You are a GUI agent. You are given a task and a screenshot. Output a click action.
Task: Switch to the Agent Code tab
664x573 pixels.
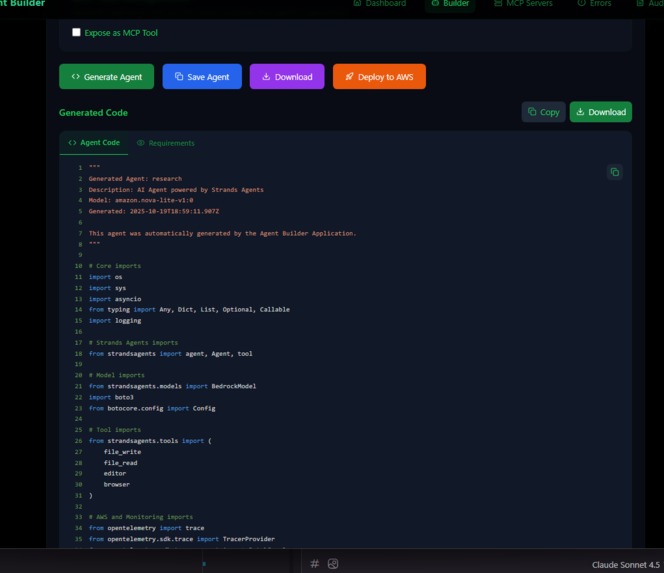tap(94, 143)
